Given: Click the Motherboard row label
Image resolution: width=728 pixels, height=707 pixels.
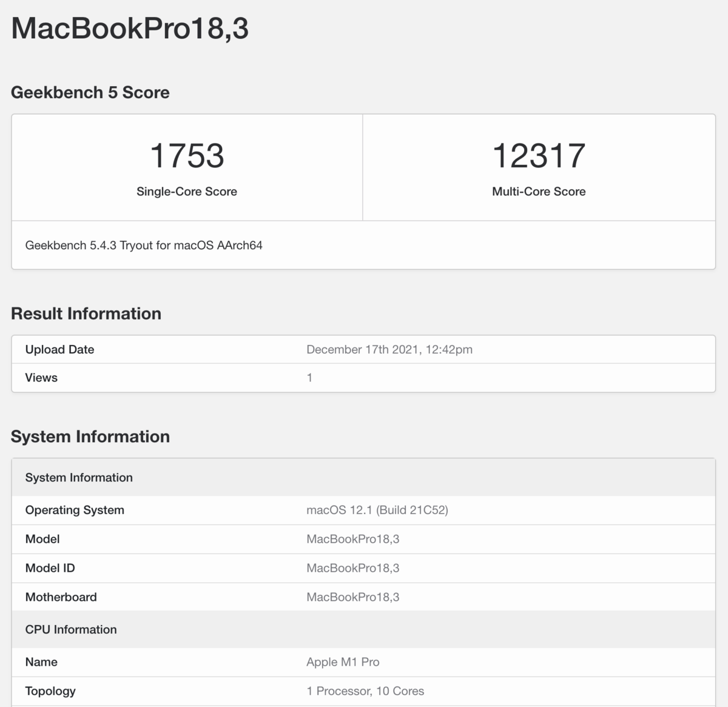Looking at the screenshot, I should [61, 597].
